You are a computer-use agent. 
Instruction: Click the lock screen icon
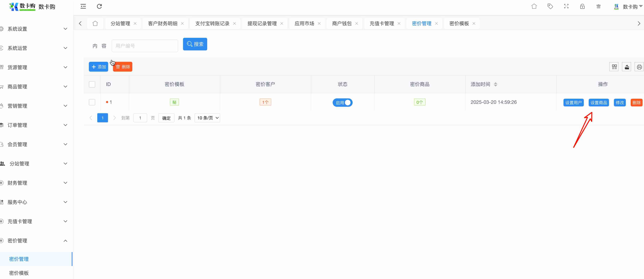click(582, 6)
